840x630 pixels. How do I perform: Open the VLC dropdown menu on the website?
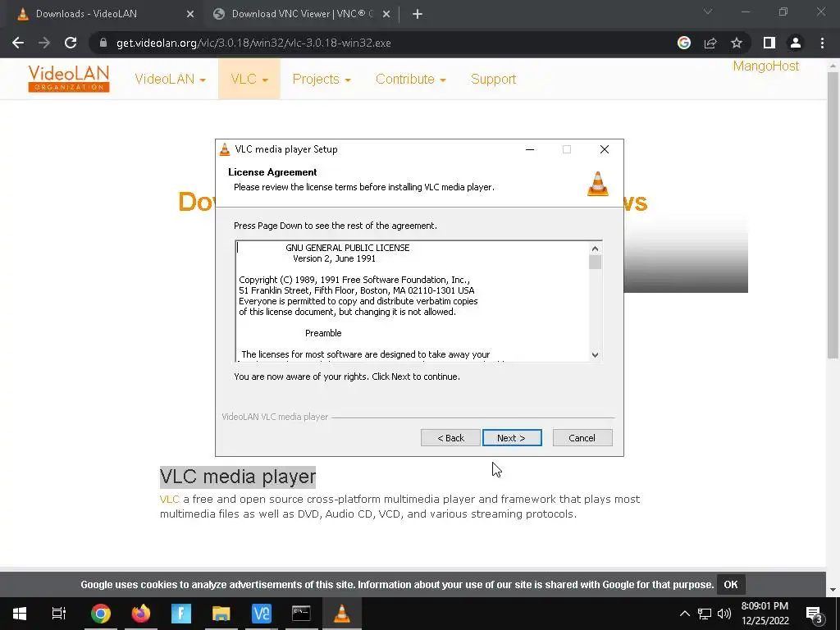click(x=249, y=80)
